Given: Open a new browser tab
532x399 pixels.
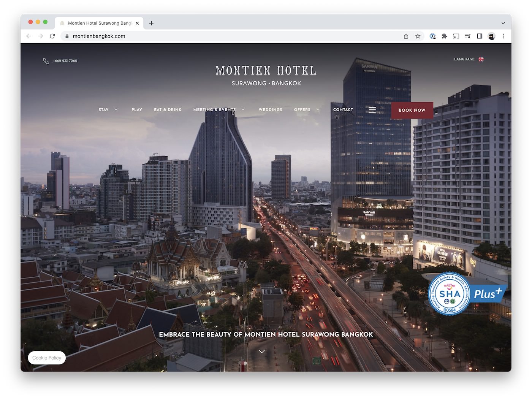Looking at the screenshot, I should click(x=151, y=23).
